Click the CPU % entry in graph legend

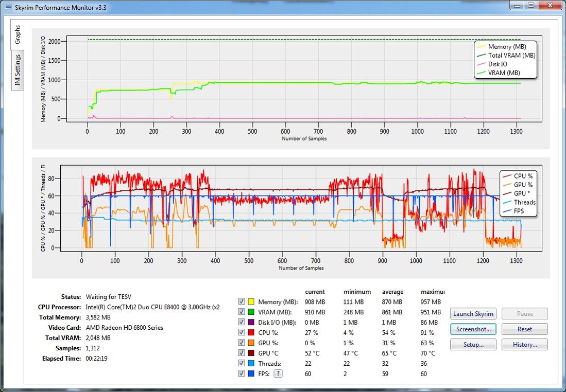(523, 176)
